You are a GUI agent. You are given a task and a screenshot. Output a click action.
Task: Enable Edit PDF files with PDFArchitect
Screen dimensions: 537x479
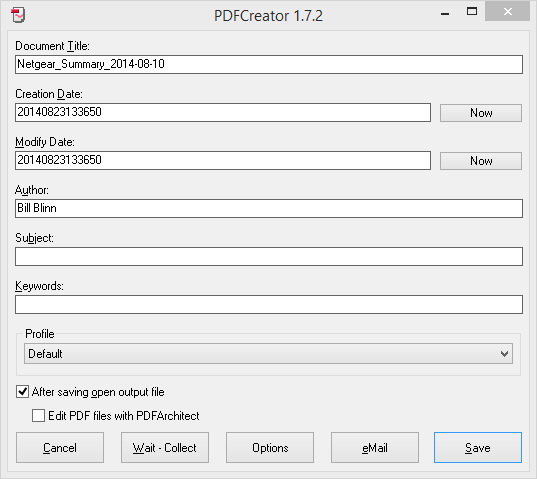pyautogui.click(x=38, y=415)
